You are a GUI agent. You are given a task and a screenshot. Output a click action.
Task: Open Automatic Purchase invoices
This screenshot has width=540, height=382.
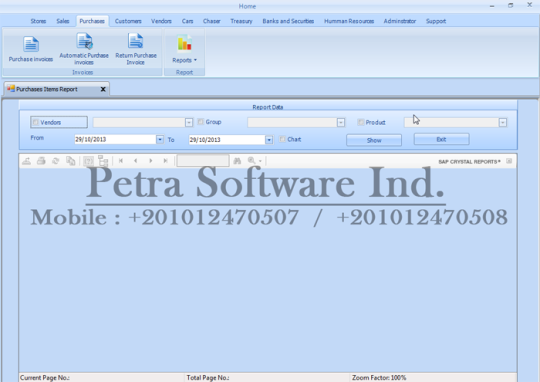[x=84, y=49]
